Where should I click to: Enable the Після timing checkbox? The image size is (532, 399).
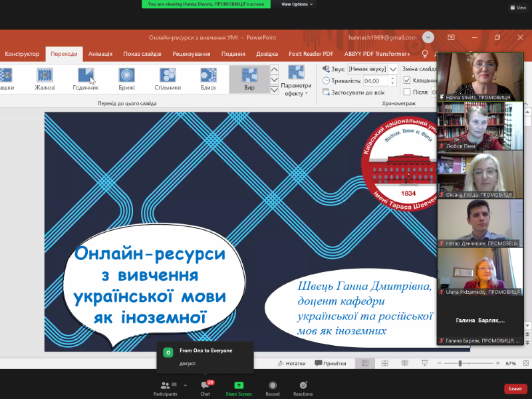pyautogui.click(x=408, y=92)
